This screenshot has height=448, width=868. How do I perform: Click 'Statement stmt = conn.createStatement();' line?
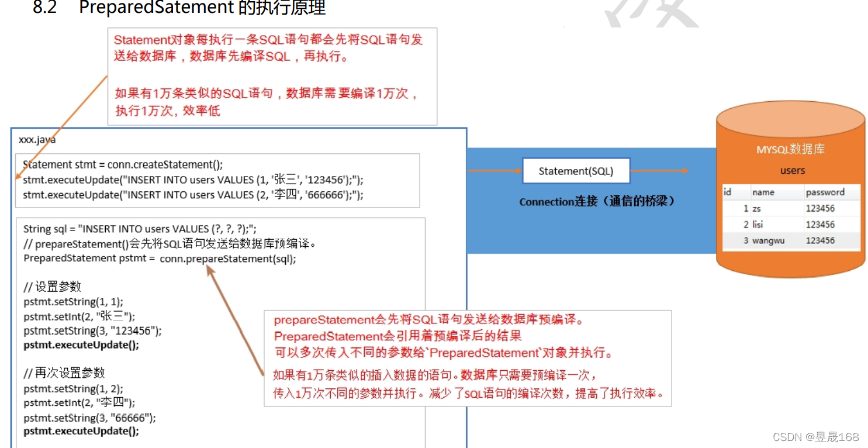[123, 165]
